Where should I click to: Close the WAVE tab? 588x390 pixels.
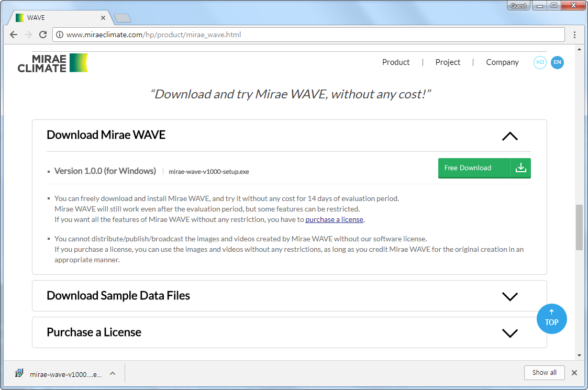pyautogui.click(x=103, y=18)
